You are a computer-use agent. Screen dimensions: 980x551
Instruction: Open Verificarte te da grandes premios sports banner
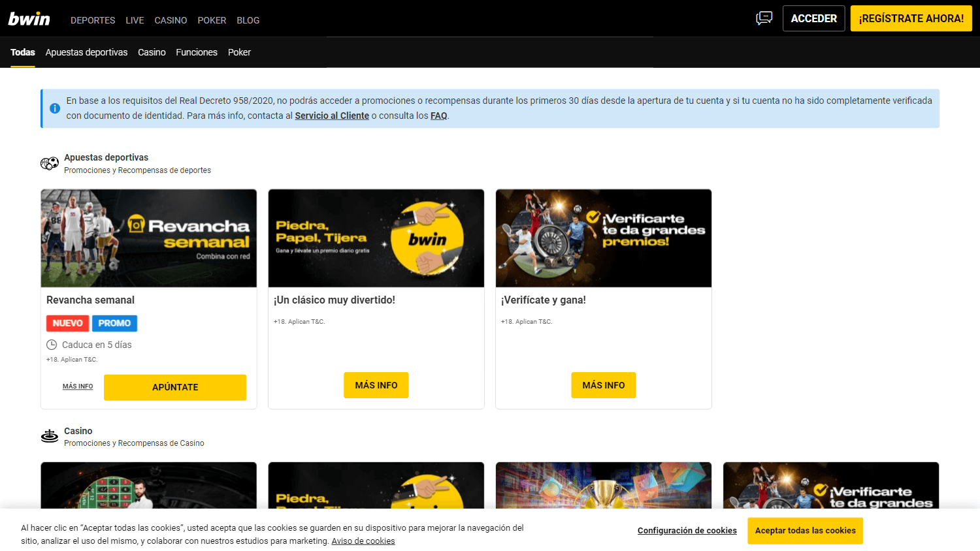pyautogui.click(x=604, y=238)
